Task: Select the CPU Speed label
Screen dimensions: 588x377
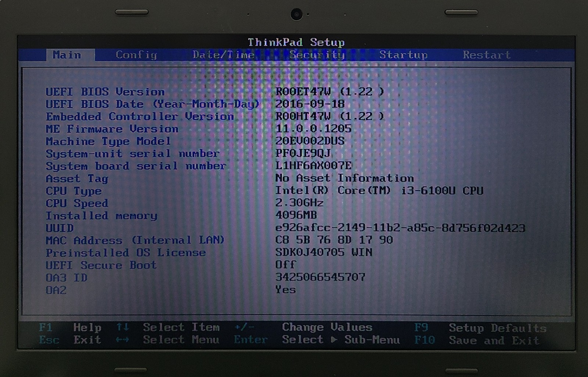Action: (77, 203)
